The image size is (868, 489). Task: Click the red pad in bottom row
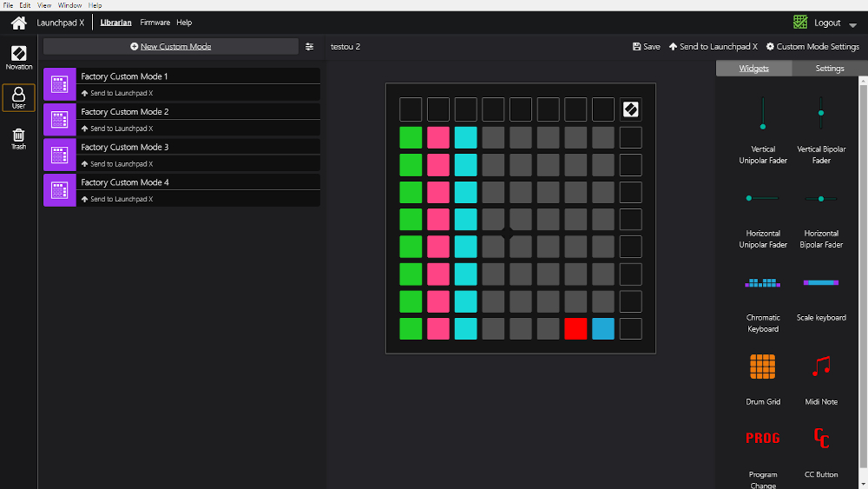pyautogui.click(x=575, y=329)
